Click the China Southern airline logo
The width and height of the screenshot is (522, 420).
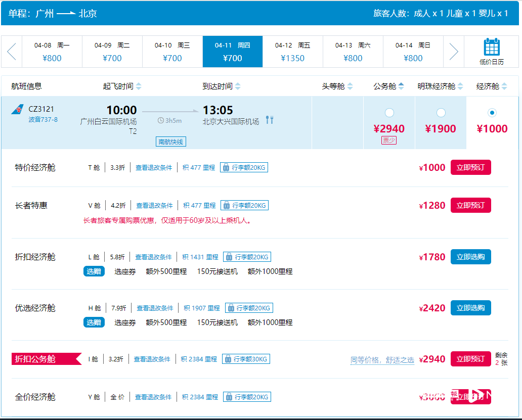point(18,110)
